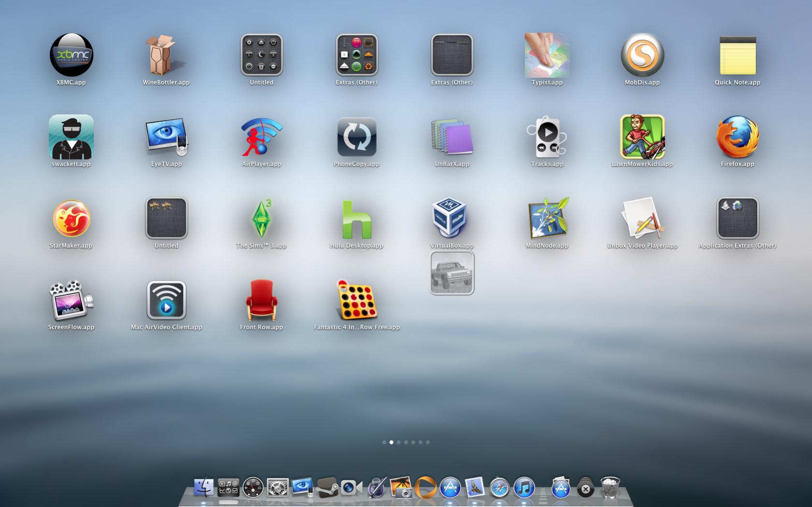
Task: Launch UnRarX.app
Action: tap(452, 137)
